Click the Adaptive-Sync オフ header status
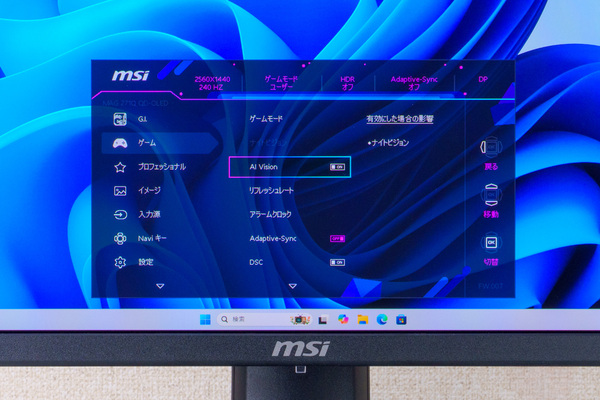 (414, 83)
